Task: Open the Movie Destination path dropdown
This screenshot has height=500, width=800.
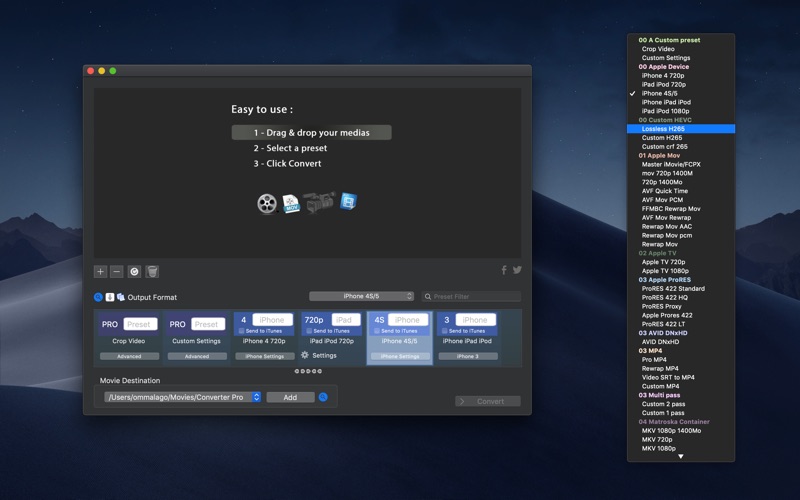Action: [183, 397]
